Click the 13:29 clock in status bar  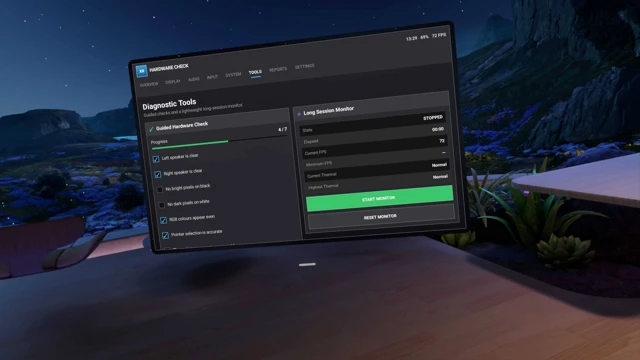pyautogui.click(x=411, y=38)
